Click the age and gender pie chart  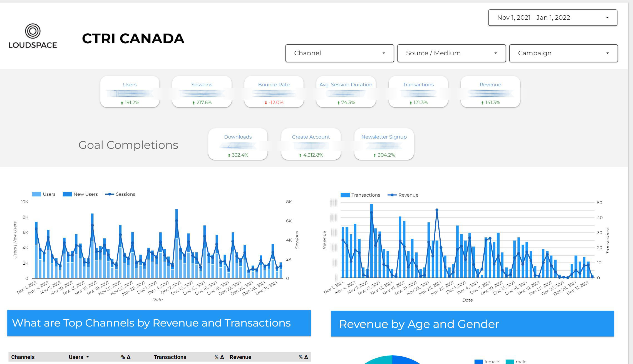tap(392, 360)
